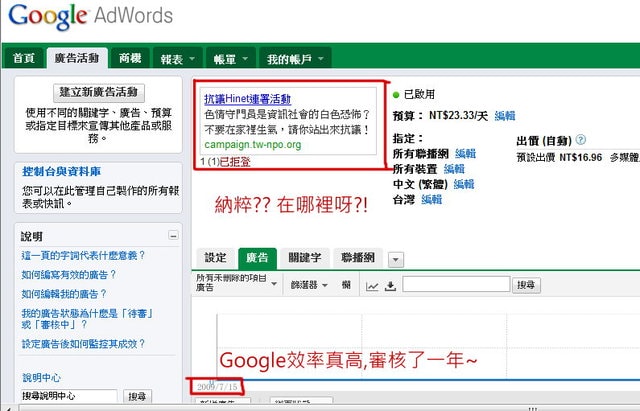Open the ad headline 抗議Hinet連署活動
This screenshot has width=640, height=411.
[x=248, y=99]
